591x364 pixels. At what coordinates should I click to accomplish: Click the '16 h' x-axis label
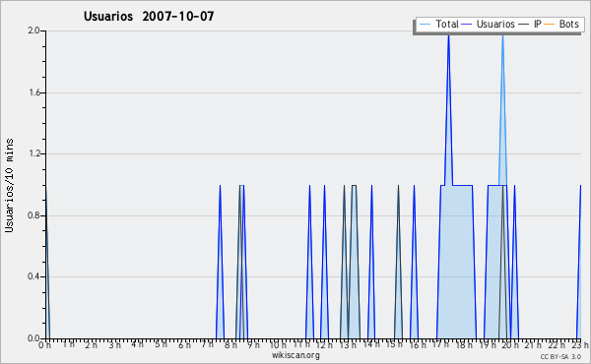pyautogui.click(x=418, y=344)
